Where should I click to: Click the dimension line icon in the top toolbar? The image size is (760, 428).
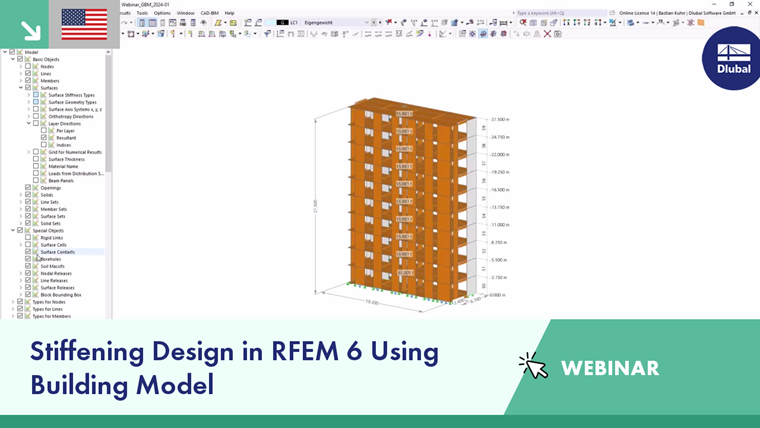pos(503,22)
